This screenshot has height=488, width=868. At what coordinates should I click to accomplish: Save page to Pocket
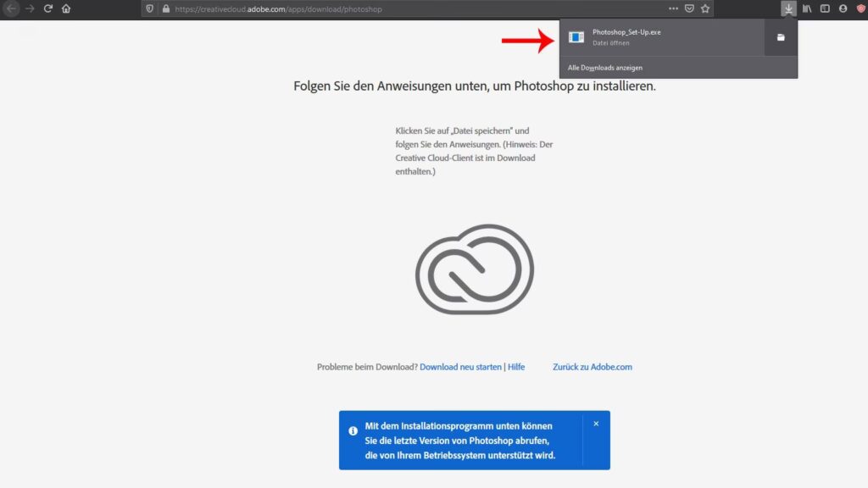[689, 8]
